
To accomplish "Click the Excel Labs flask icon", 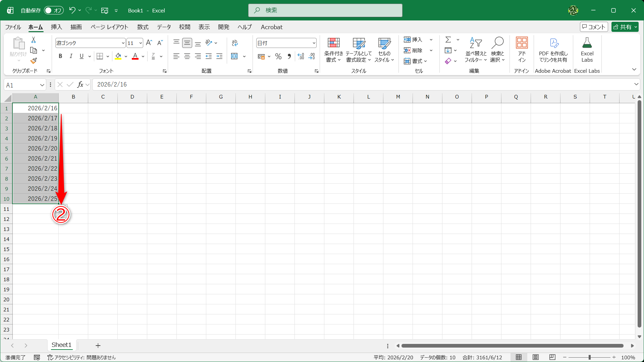I will pos(587,43).
